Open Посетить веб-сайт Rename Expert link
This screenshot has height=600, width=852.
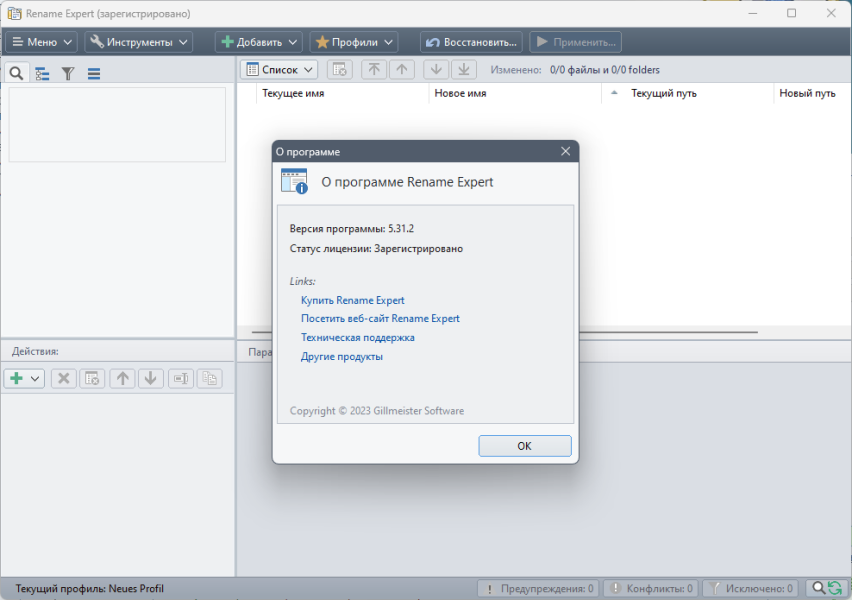click(380, 318)
